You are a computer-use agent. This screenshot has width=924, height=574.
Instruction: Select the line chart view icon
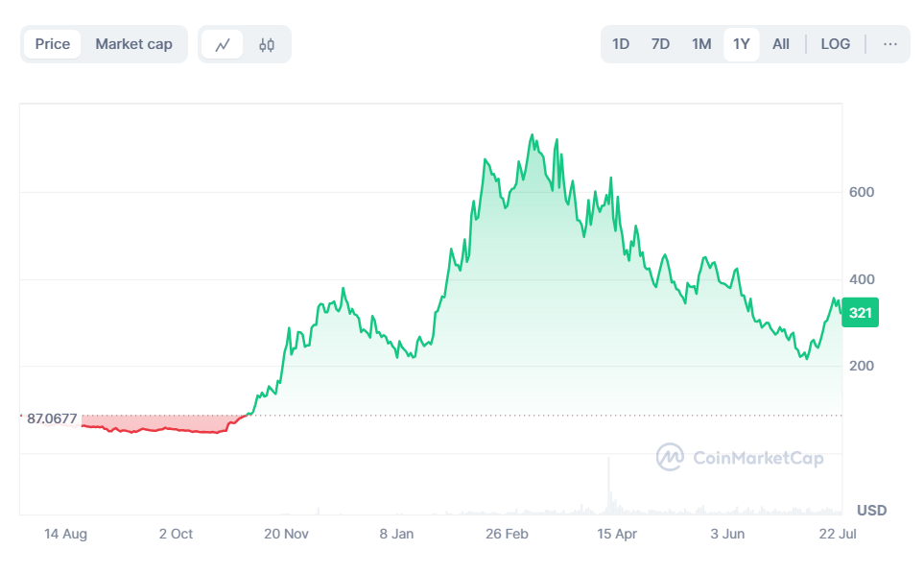pyautogui.click(x=223, y=44)
